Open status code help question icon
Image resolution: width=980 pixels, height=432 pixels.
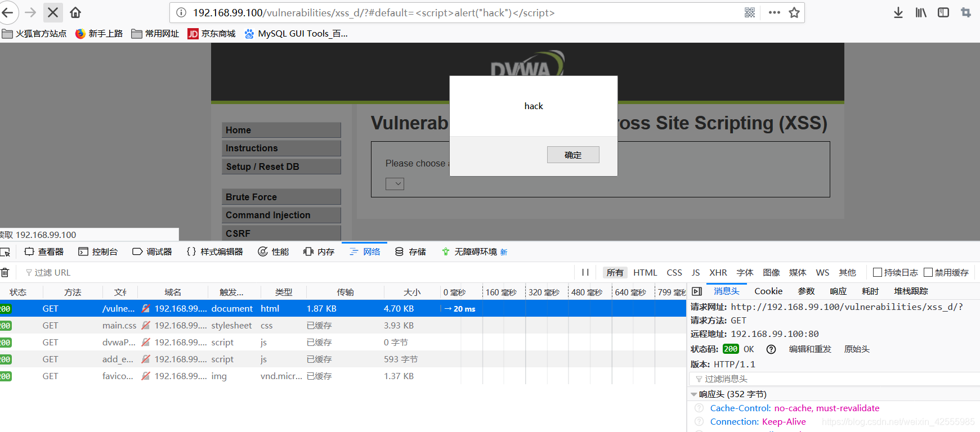(771, 349)
